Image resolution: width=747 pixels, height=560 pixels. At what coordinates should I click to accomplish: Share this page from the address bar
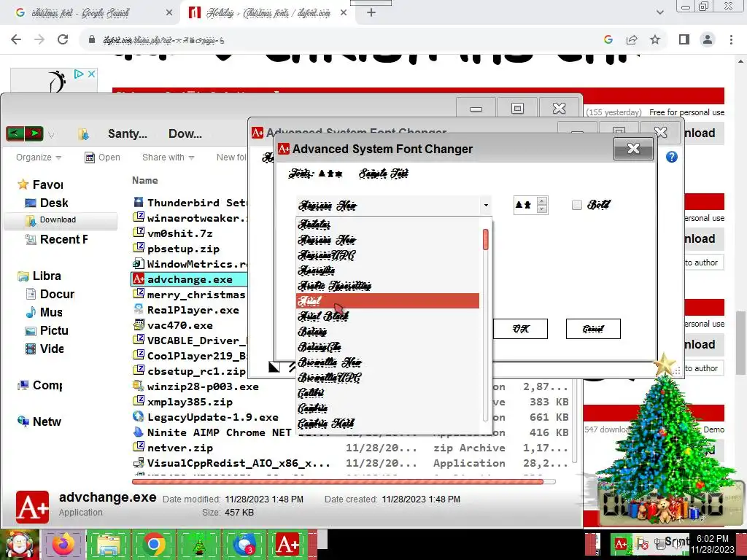632,39
